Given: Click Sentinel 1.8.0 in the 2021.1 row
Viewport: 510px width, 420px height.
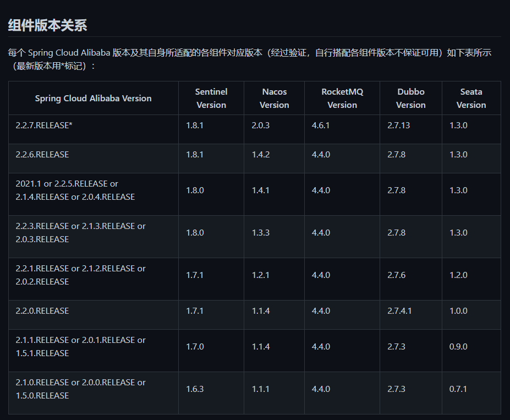Looking at the screenshot, I should tap(195, 190).
